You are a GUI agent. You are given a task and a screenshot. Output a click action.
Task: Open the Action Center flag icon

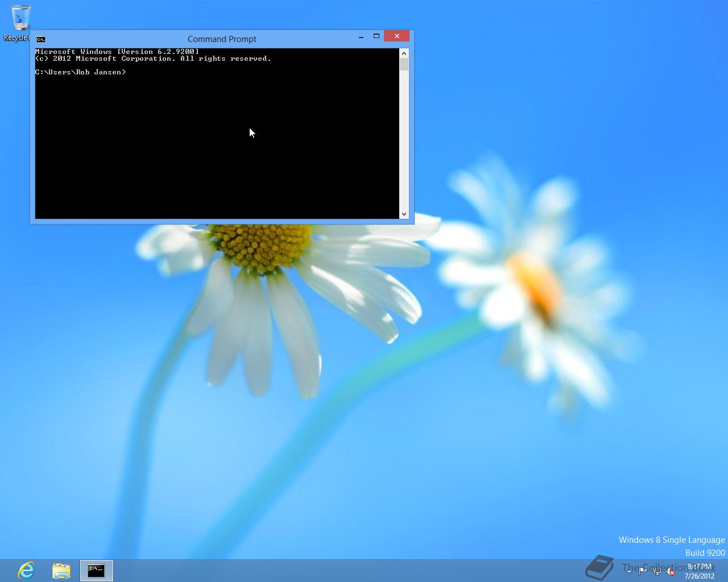643,571
